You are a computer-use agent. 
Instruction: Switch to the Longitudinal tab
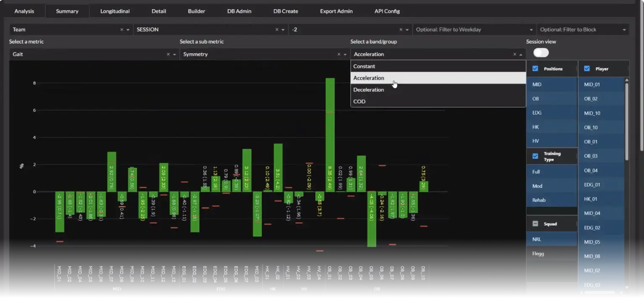click(x=114, y=11)
